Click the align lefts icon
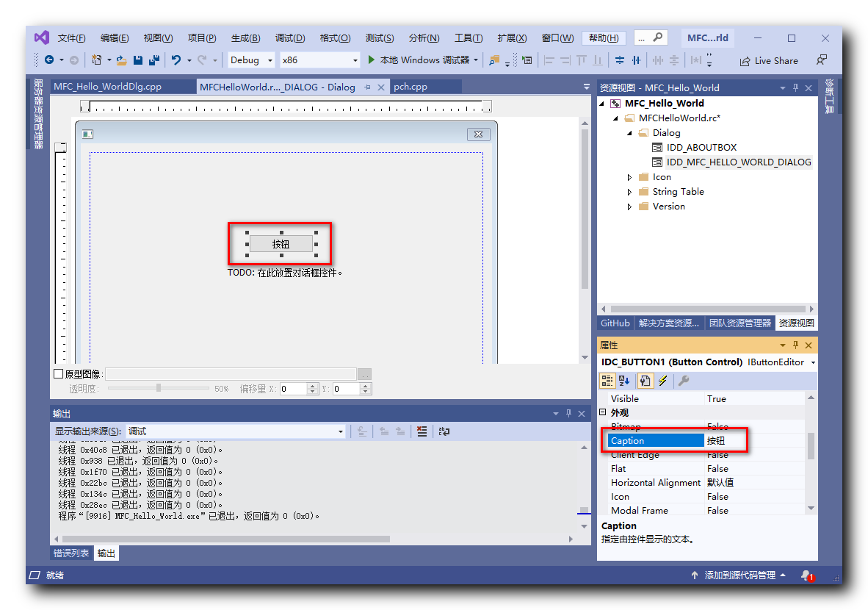 point(549,60)
